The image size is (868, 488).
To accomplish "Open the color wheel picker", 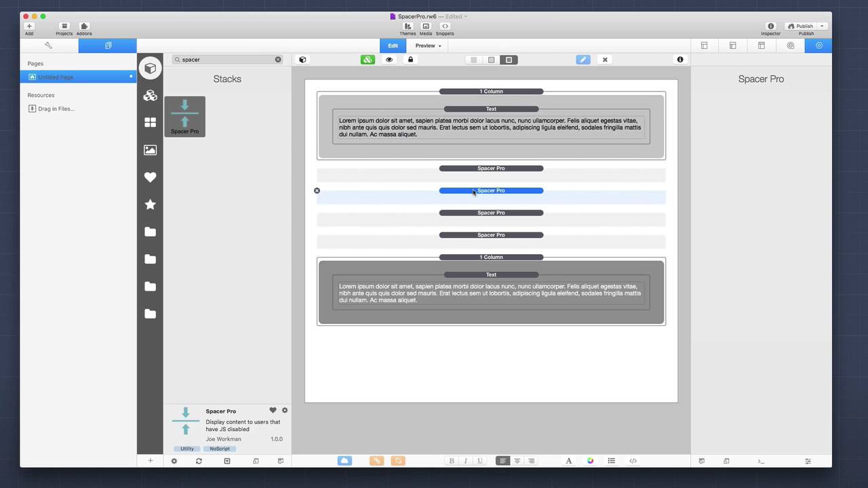I will 590,461.
